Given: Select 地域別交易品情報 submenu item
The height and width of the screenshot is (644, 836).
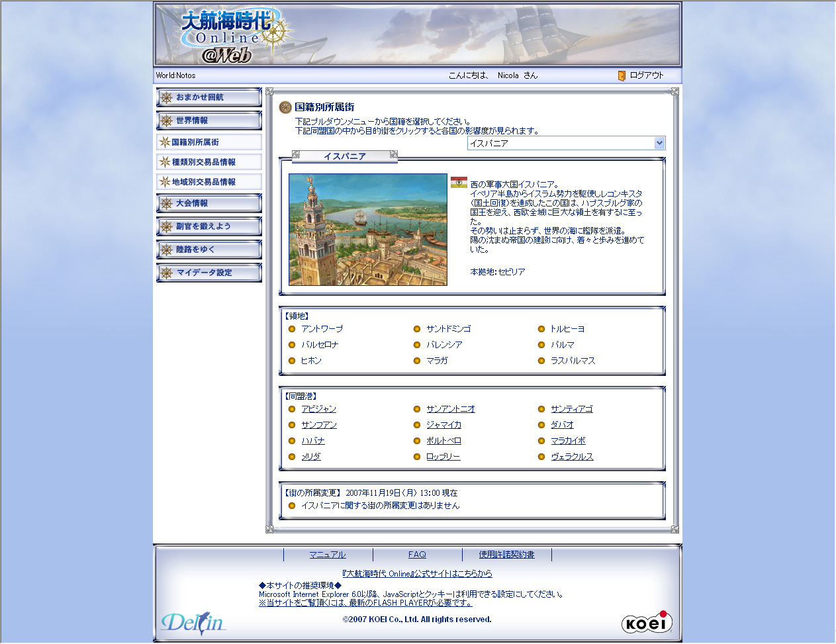Looking at the screenshot, I should click(209, 182).
